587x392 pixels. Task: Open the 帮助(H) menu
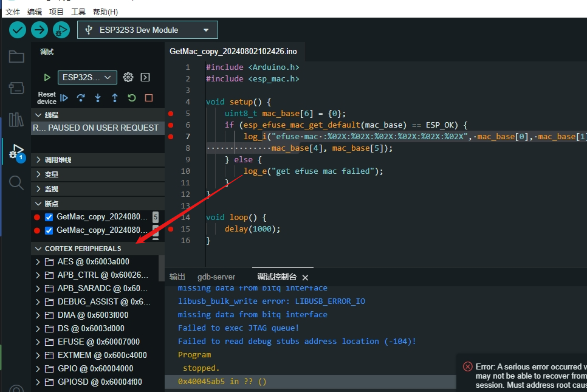106,12
